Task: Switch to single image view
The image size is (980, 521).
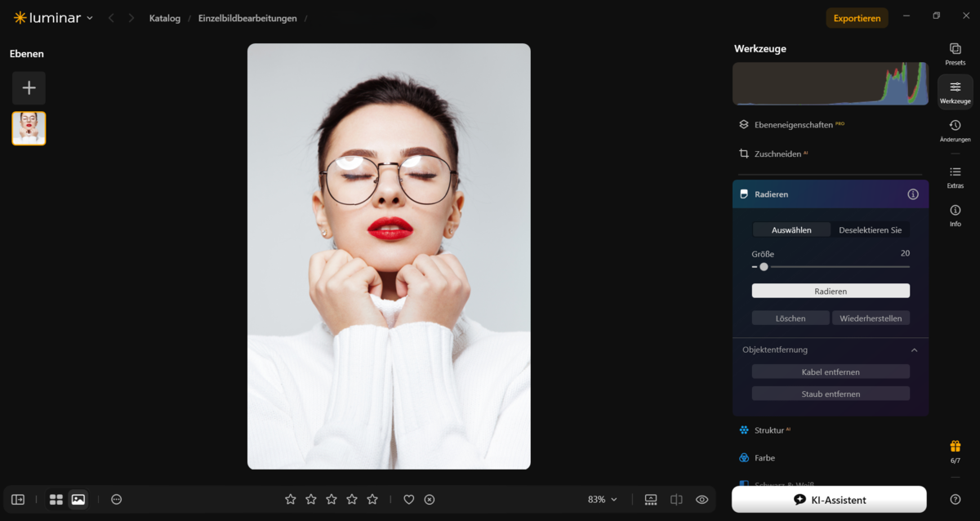Action: (78, 499)
